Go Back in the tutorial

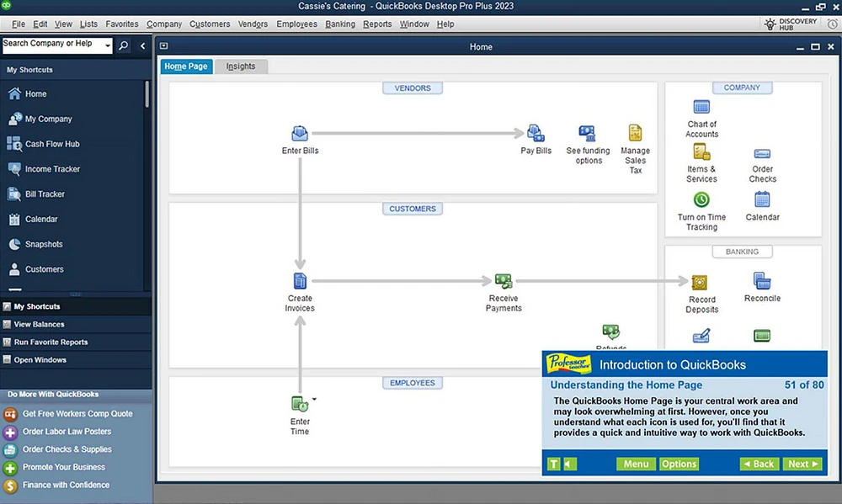759,464
